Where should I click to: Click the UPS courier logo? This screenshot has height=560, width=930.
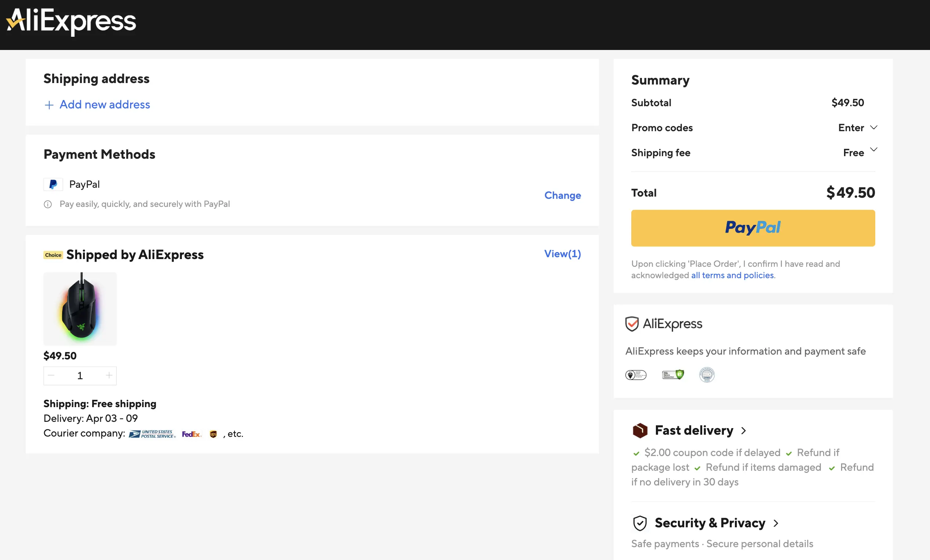click(213, 434)
